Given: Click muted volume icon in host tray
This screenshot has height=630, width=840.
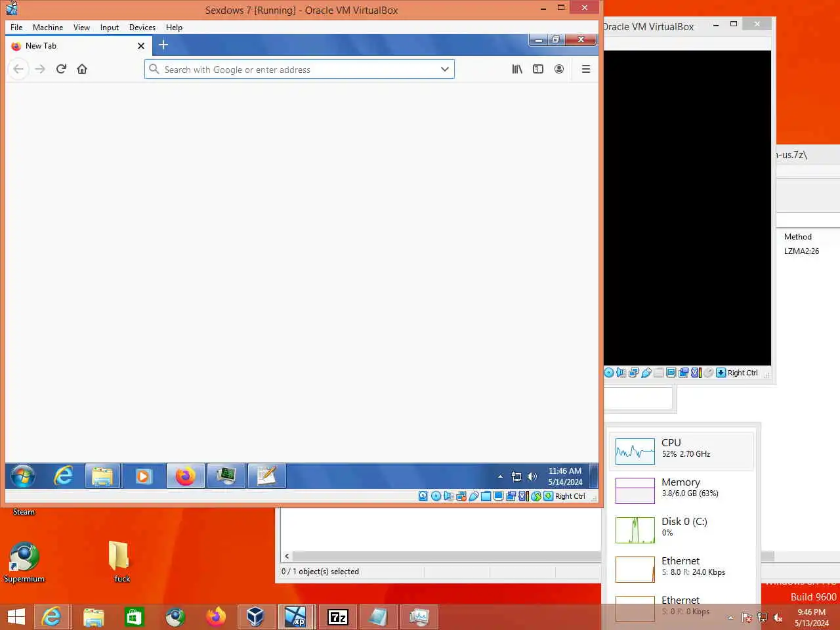Looking at the screenshot, I should click(778, 618).
